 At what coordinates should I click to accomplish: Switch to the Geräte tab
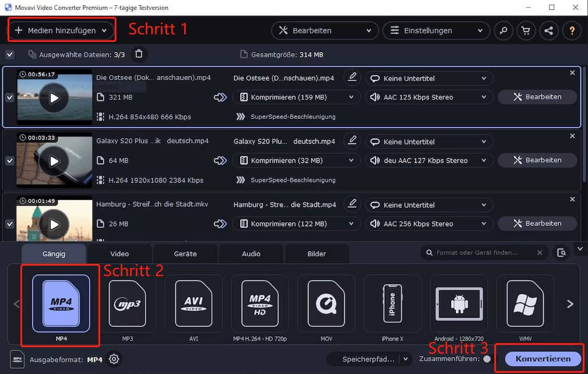click(x=185, y=253)
